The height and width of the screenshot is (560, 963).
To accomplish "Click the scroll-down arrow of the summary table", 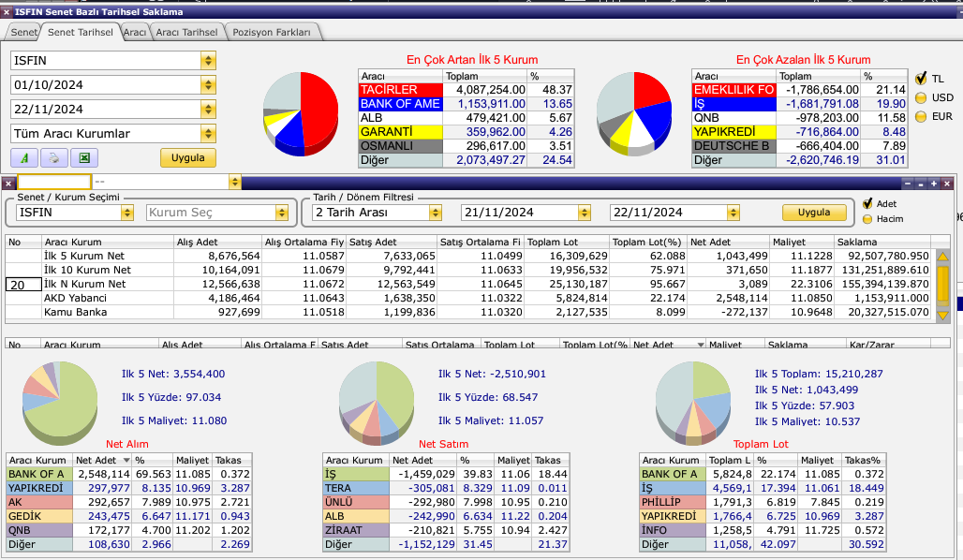I will (942, 315).
